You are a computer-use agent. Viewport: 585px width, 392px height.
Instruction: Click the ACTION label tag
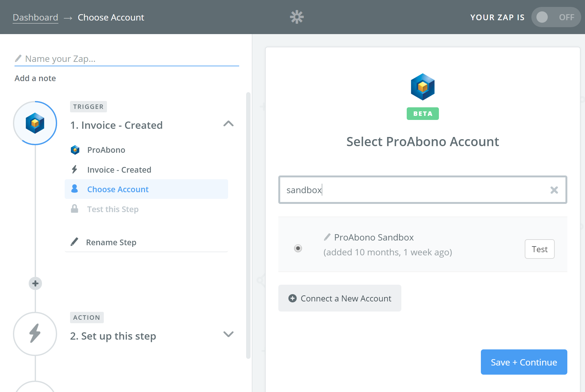tap(87, 318)
